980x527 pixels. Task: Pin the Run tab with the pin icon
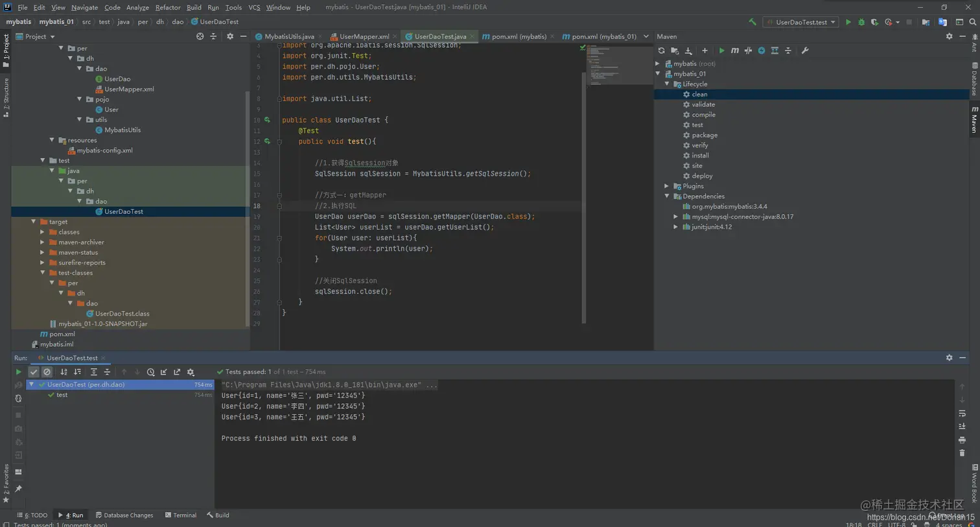(x=18, y=489)
